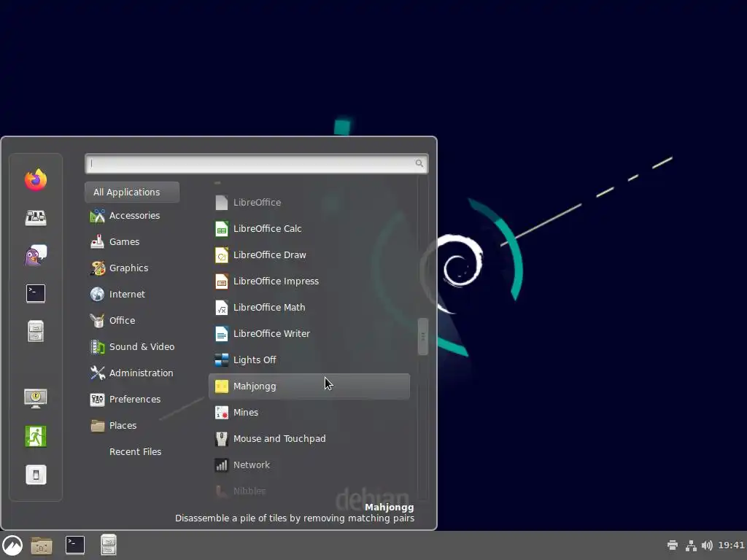Open Mouse and Touchpad settings
The image size is (747, 560).
tap(309, 438)
